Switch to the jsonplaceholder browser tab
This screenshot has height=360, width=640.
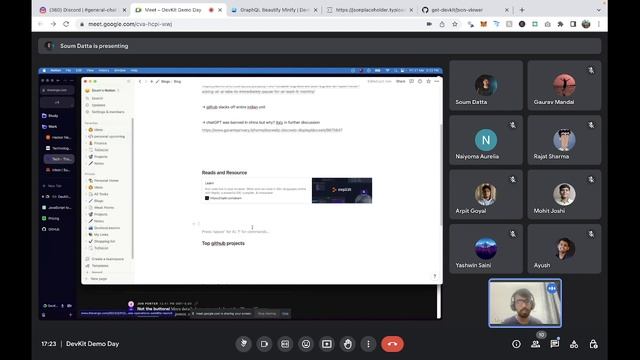(369, 10)
